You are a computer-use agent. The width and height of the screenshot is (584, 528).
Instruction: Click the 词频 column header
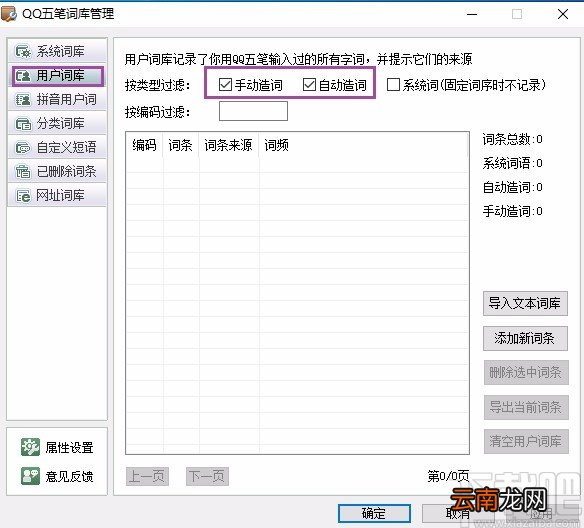pyautogui.click(x=276, y=145)
